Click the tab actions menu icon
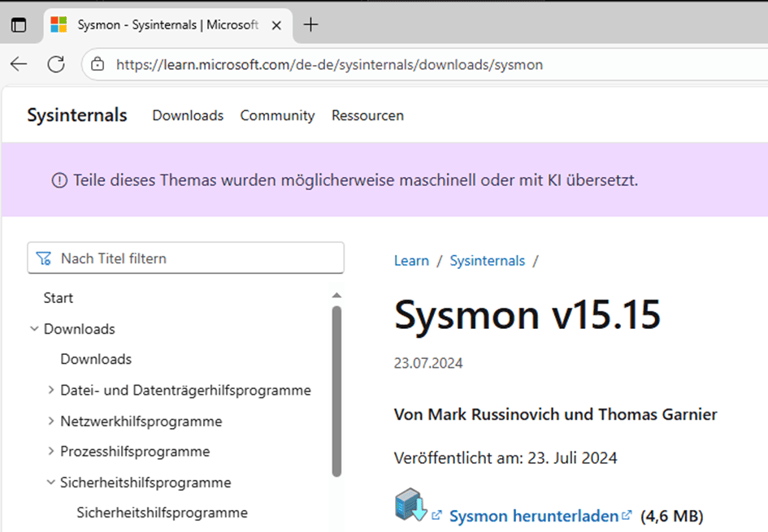The width and height of the screenshot is (768, 532). (x=18, y=25)
